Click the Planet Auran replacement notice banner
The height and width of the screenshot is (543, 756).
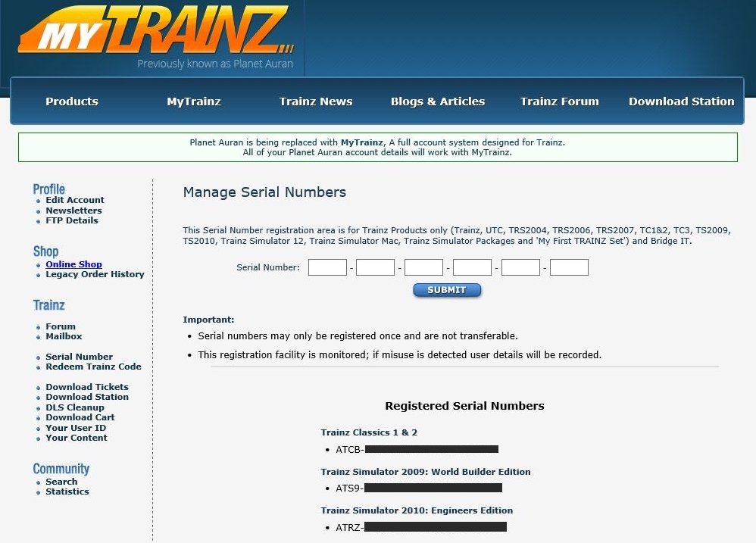377,148
